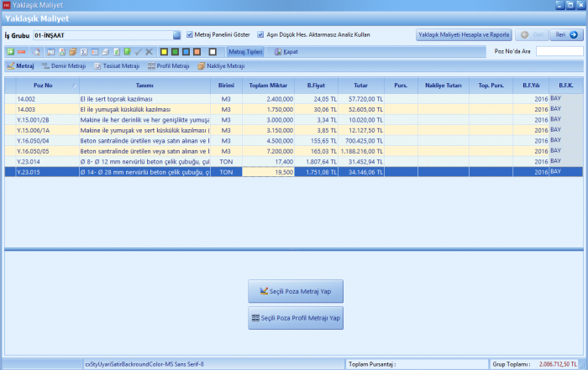Open the Nakliye Metrajı tab
The height and width of the screenshot is (370, 588).
(221, 65)
